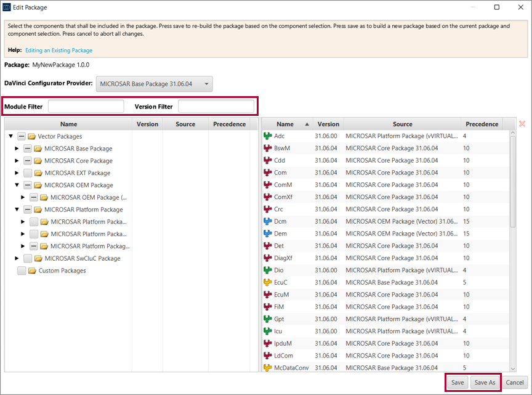Sort module list by Name header with arrow
532x395 pixels.
click(288, 124)
